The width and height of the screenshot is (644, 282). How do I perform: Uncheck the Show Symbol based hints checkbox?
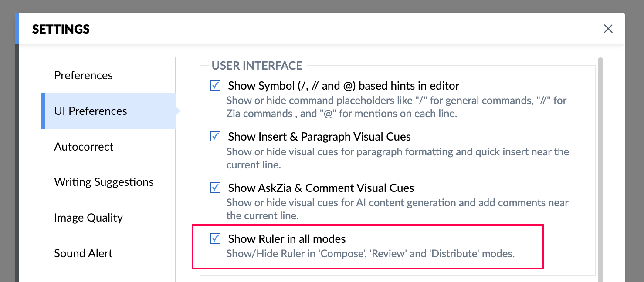215,85
